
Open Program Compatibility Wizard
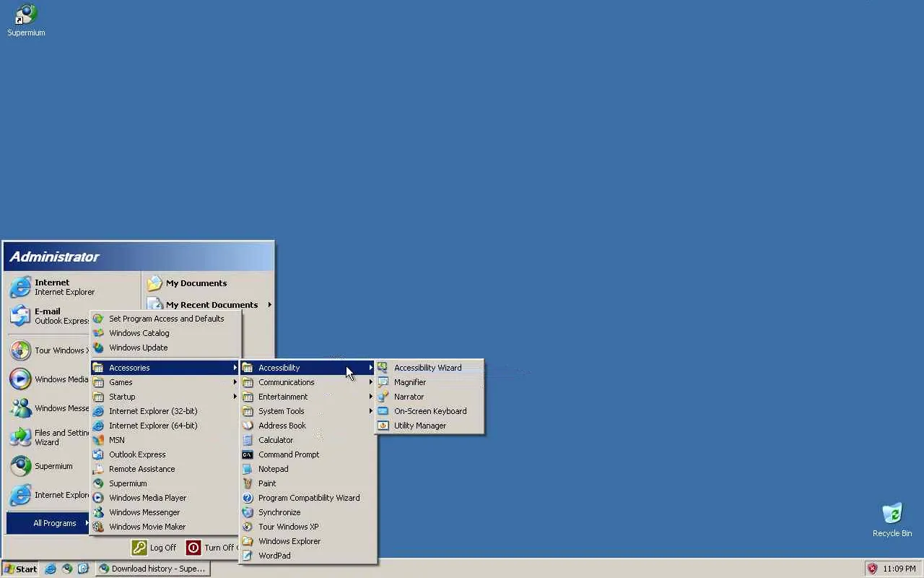point(308,498)
